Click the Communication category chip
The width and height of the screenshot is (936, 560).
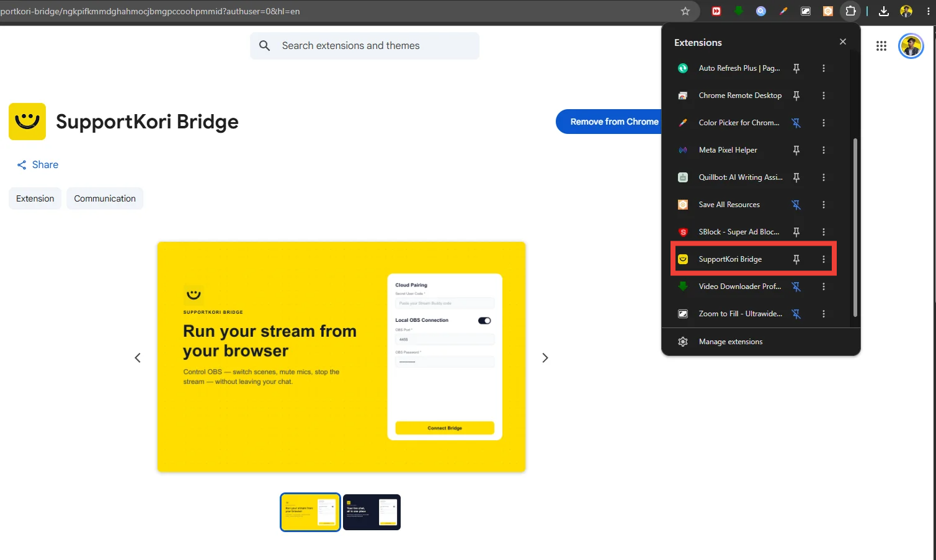pos(105,198)
